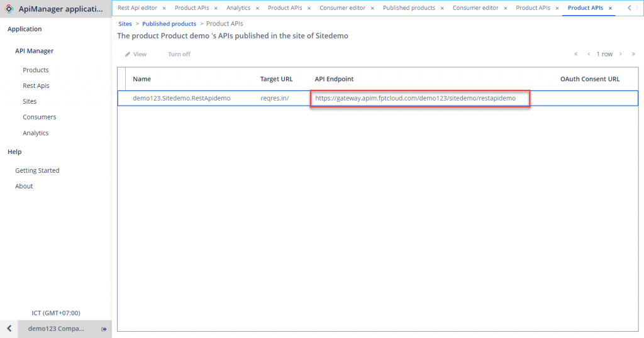Click the View button with pencil icon
Image resolution: width=644 pixels, height=338 pixels.
pyautogui.click(x=136, y=54)
